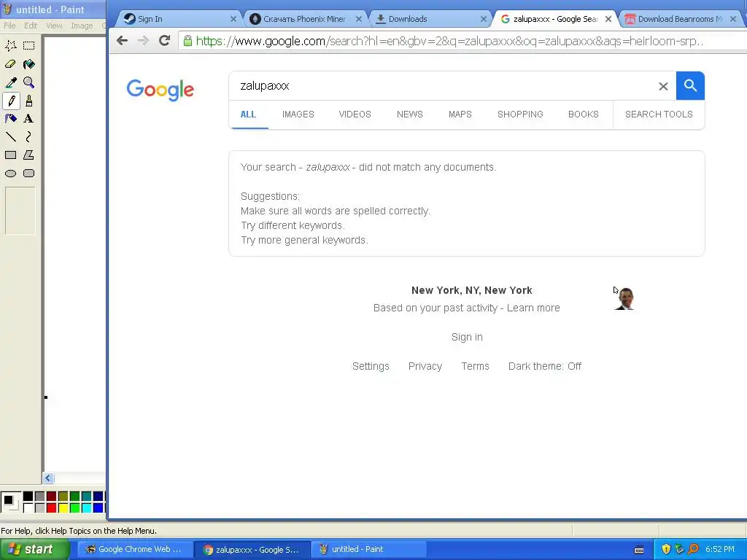Switch to the Sign In browser tab
Image resolution: width=747 pixels, height=560 pixels.
coord(177,19)
